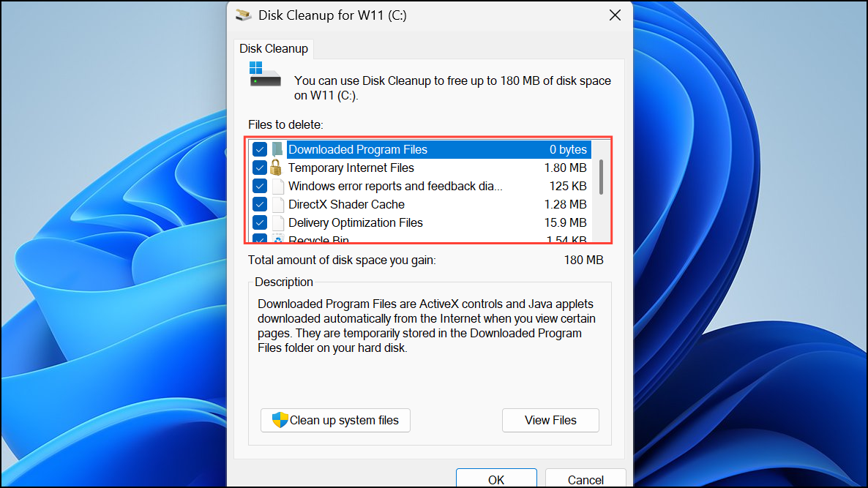Screen dimensions: 868x488
Task: Click the file icon beside Windows error reports
Action: tap(277, 185)
